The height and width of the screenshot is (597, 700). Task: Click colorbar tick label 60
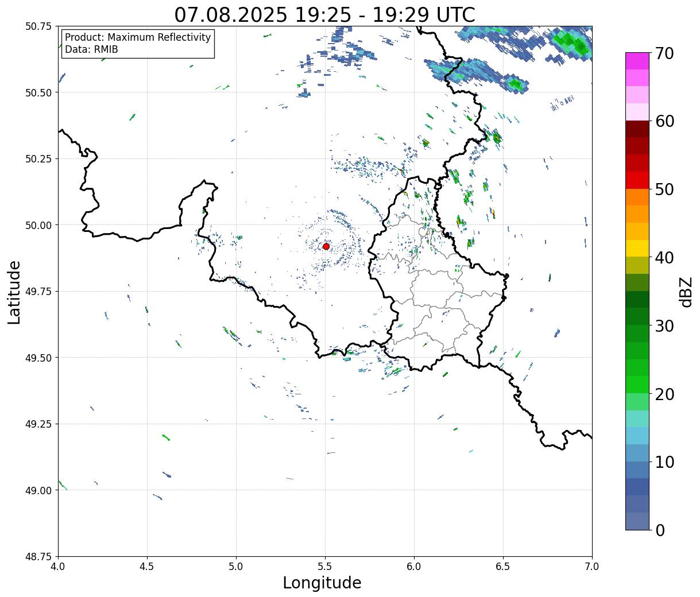point(665,121)
